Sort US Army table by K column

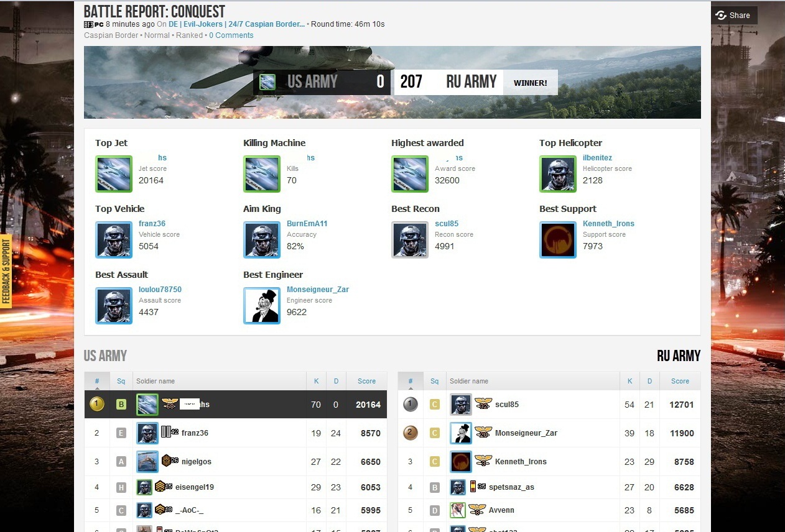tap(316, 381)
